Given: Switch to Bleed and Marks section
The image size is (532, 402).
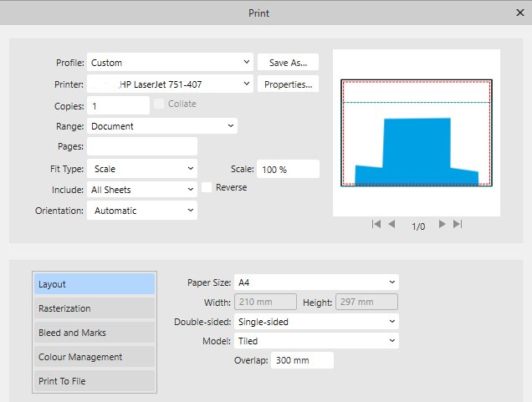Looking at the screenshot, I should [x=95, y=333].
